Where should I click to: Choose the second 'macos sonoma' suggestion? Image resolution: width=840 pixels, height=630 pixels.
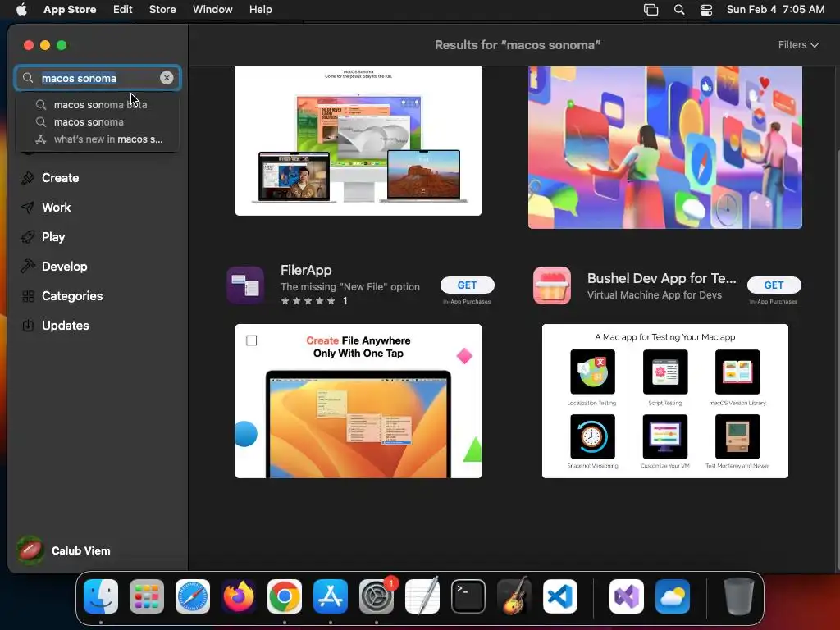click(89, 121)
